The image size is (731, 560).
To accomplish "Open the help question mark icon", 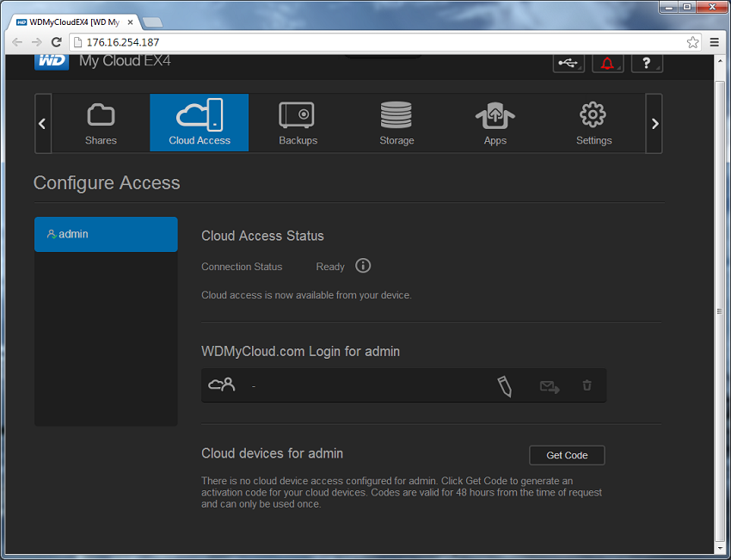I will point(647,63).
